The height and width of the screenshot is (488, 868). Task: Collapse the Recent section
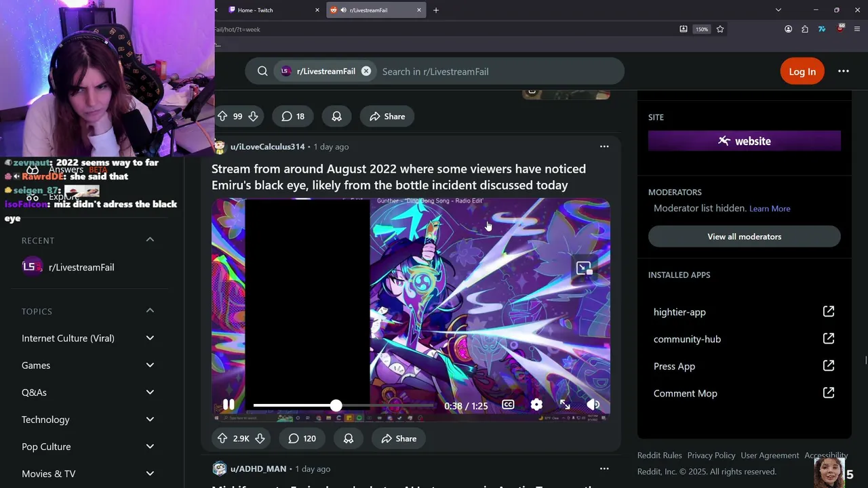coord(150,240)
